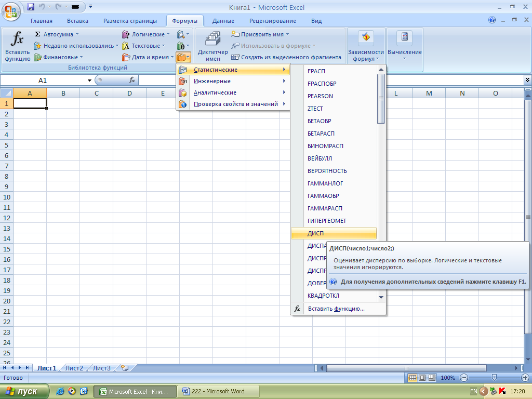The height and width of the screenshot is (399, 532).
Task: Click Create from Selection (Создать из выделенного фрагмента)
Action: tap(286, 57)
